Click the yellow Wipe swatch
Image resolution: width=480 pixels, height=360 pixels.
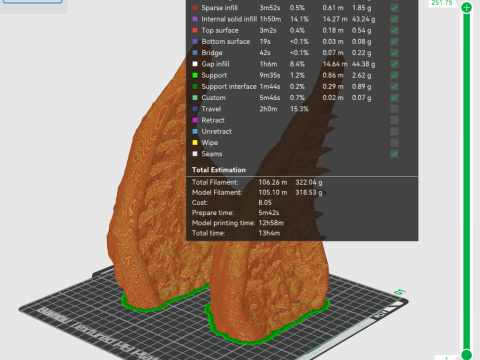click(195, 143)
